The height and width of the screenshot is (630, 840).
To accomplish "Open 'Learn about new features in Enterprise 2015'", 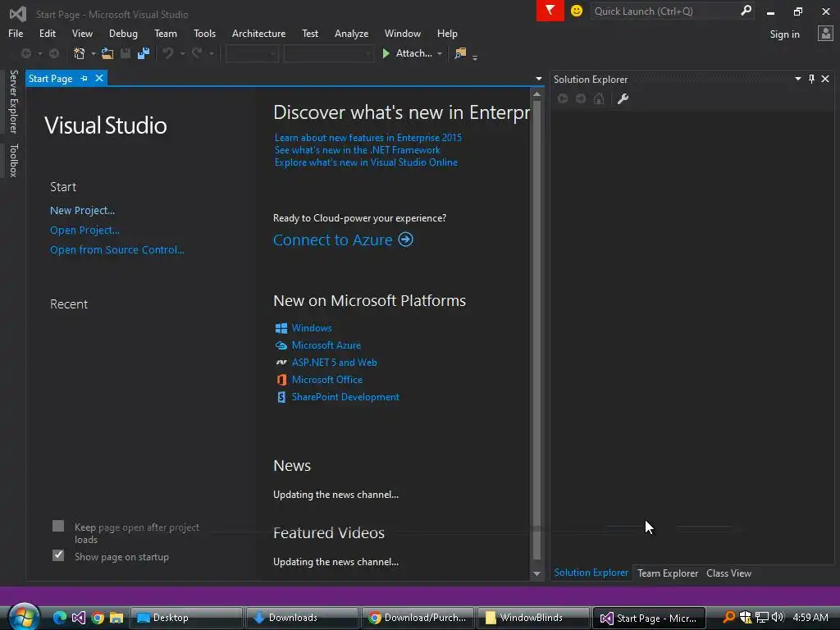I will point(368,138).
